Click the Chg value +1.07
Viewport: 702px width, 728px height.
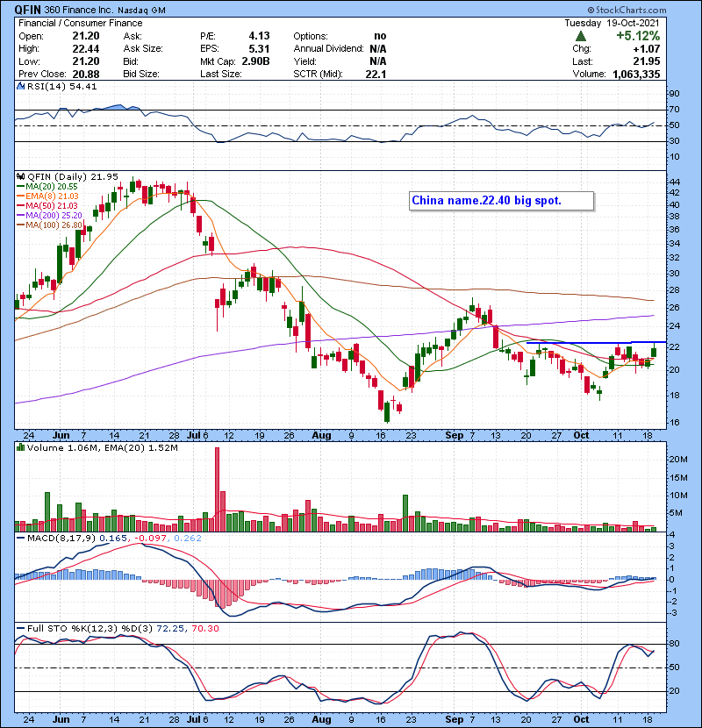click(646, 49)
